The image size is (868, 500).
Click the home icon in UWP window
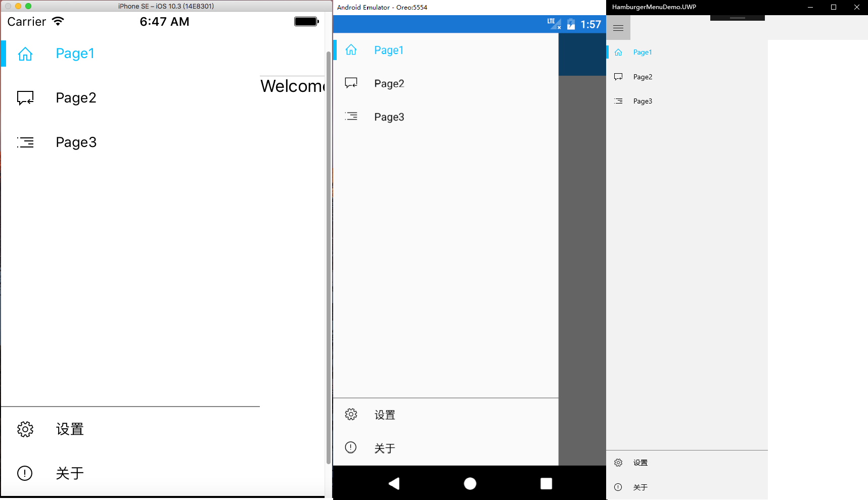click(618, 52)
